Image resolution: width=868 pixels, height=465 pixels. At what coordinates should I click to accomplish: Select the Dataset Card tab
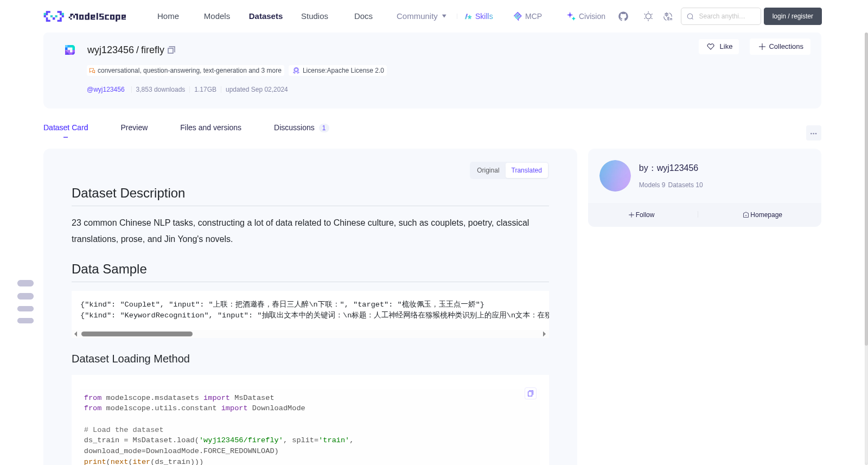(x=66, y=128)
